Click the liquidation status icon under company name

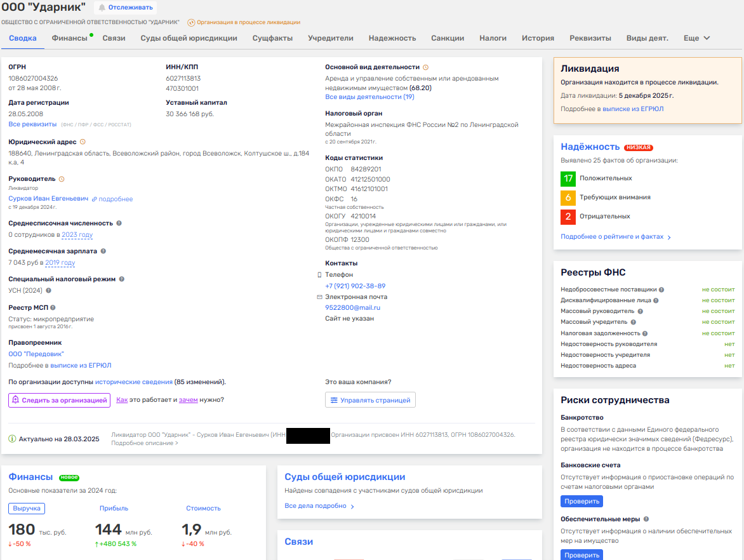point(191,22)
